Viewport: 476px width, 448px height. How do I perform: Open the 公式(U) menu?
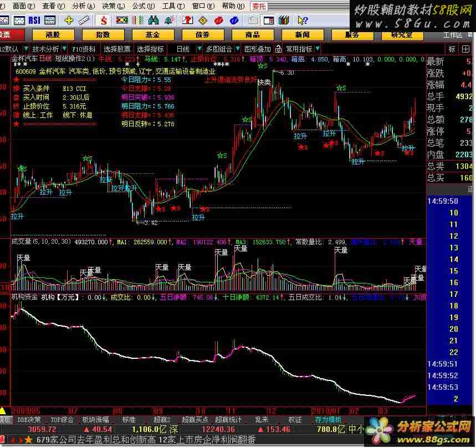click(144, 6)
